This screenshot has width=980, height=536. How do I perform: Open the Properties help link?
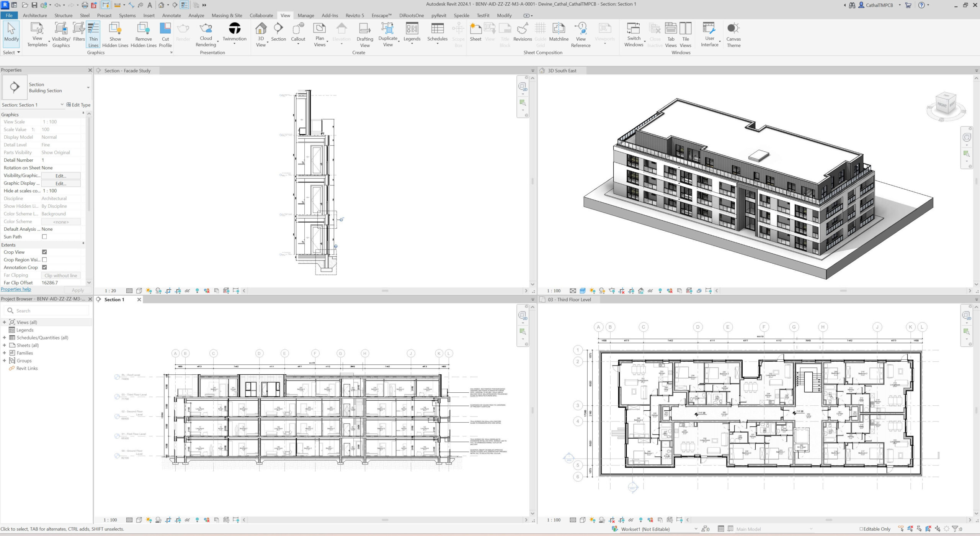click(x=16, y=289)
